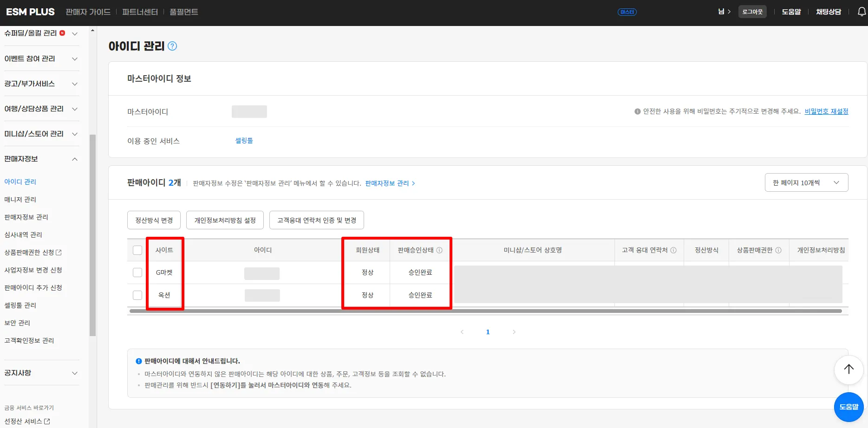
Task: Click the sidebar scroll-up arrow
Action: point(93,30)
